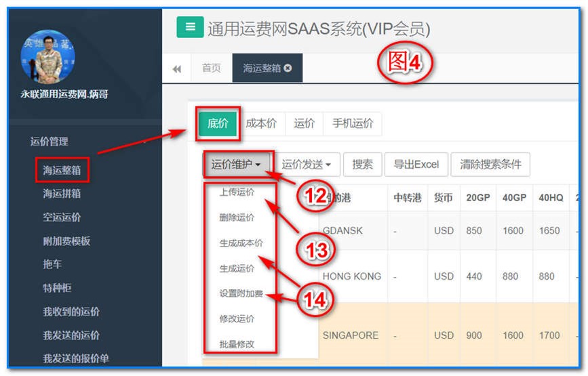Click the 1650 value in GDANSK row
The image size is (588, 376).
(549, 231)
